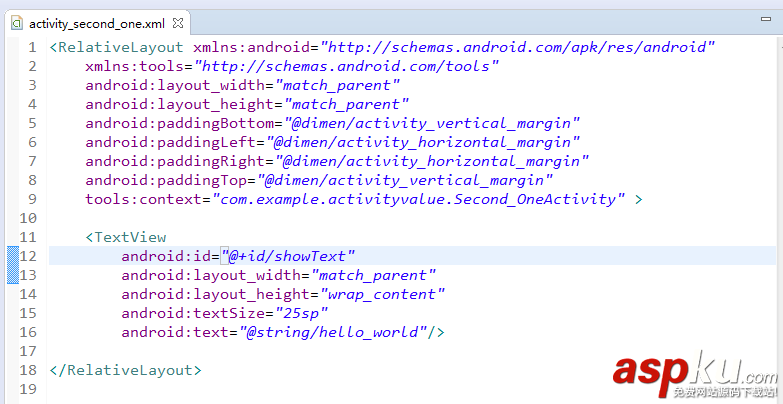The image size is (783, 404).
Task: Click the change marker beside line 12
Action: [x=13, y=256]
